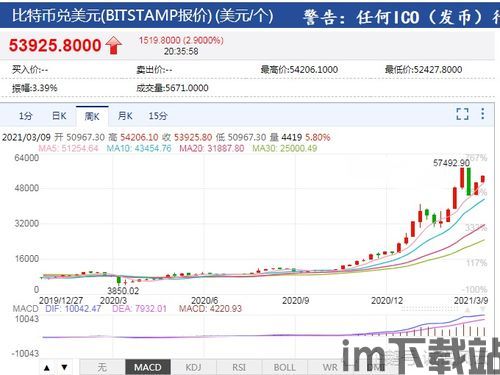Viewport: 500px width, 375px height.
Task: Show the BOLL indicator
Action: [285, 367]
